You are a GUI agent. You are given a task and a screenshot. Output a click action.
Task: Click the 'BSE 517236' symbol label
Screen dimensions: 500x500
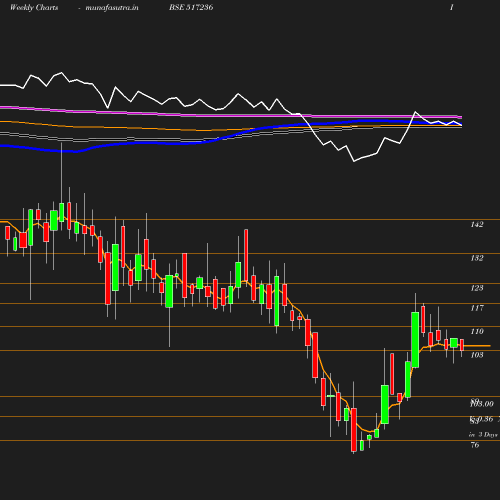pos(191,7)
